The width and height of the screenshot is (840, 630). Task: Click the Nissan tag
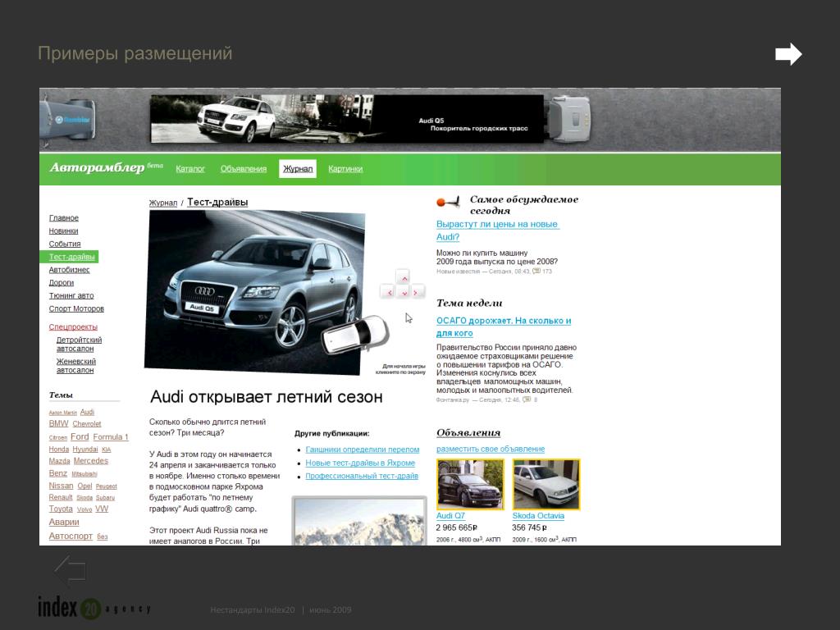[x=61, y=486]
